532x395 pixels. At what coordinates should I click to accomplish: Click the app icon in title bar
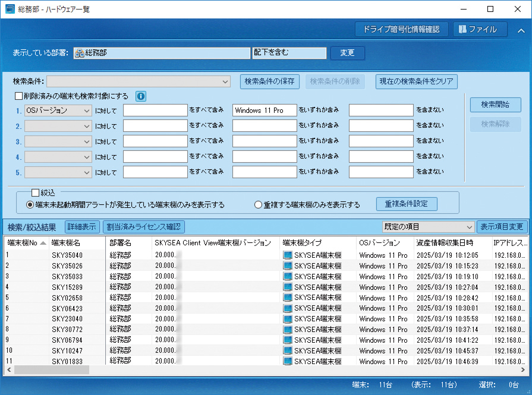tap(10, 9)
